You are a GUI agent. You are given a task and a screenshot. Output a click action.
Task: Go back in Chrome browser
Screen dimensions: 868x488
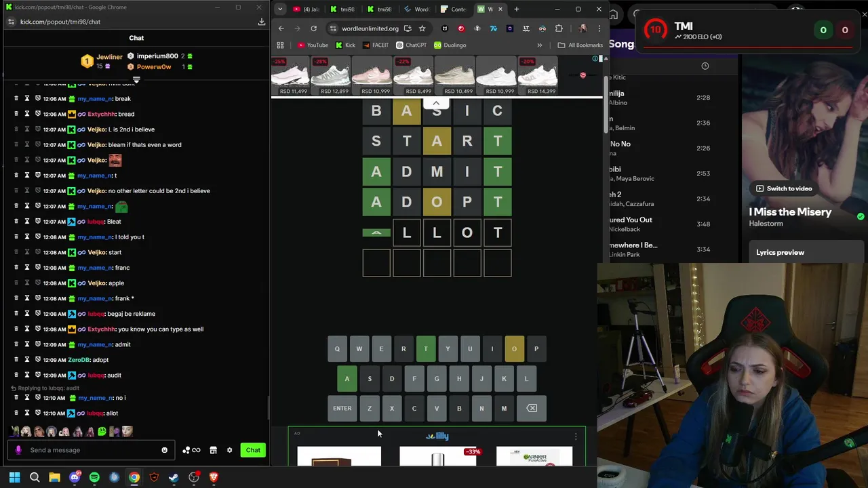pyautogui.click(x=281, y=28)
